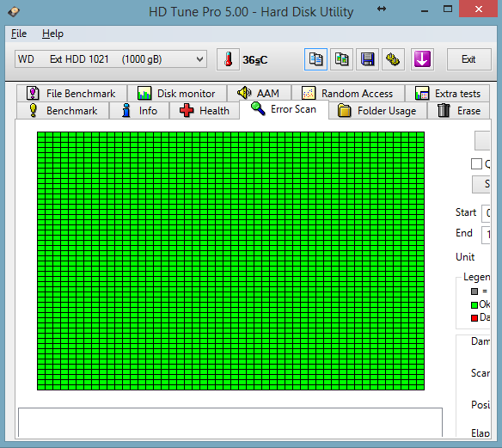Click the Exit button
The image size is (502, 448).
(x=468, y=59)
